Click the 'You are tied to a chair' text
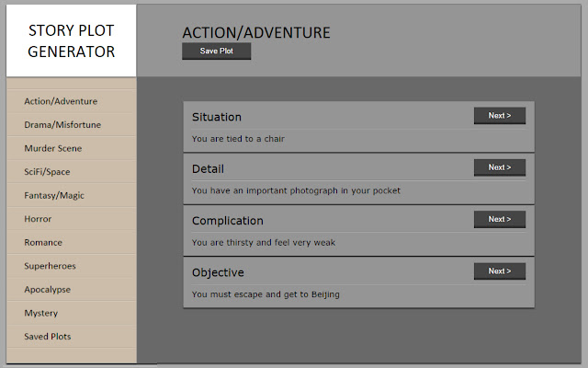This screenshot has height=368, width=588. [x=245, y=139]
